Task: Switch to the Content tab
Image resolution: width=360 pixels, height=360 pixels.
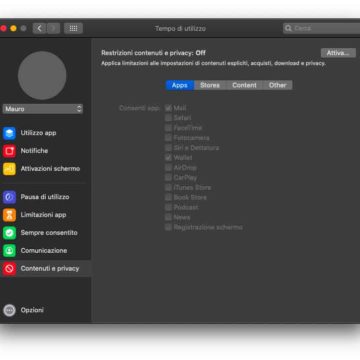Action: pos(244,85)
